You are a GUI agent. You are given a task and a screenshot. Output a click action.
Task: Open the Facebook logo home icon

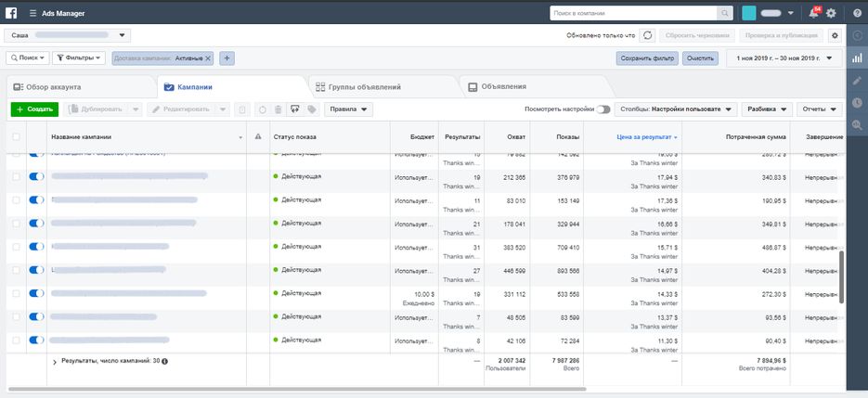tap(11, 13)
